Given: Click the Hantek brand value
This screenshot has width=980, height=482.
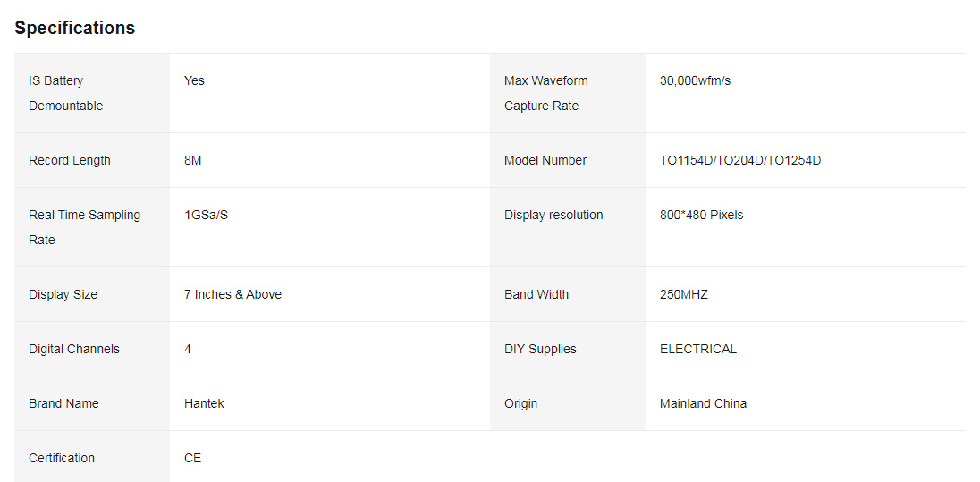Looking at the screenshot, I should [204, 403].
